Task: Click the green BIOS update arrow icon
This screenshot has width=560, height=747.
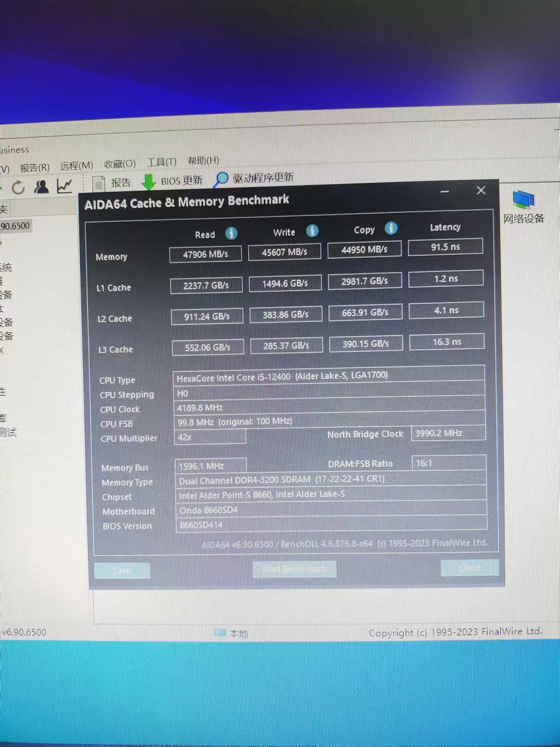Action: click(149, 181)
